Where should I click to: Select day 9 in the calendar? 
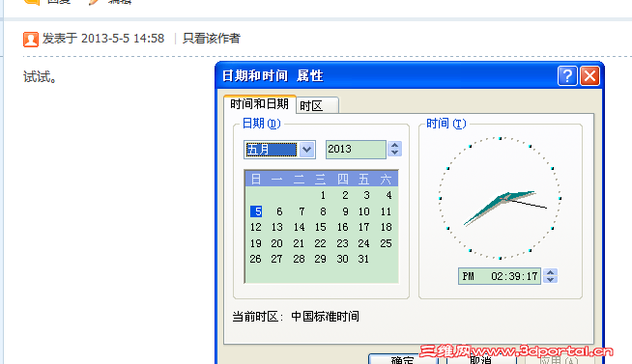click(345, 211)
